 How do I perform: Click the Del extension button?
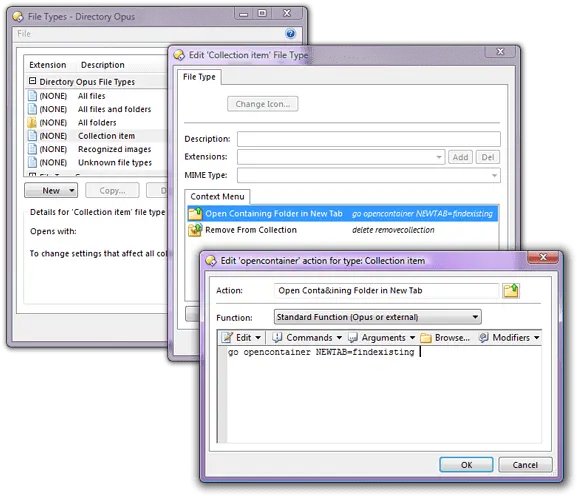pos(488,157)
